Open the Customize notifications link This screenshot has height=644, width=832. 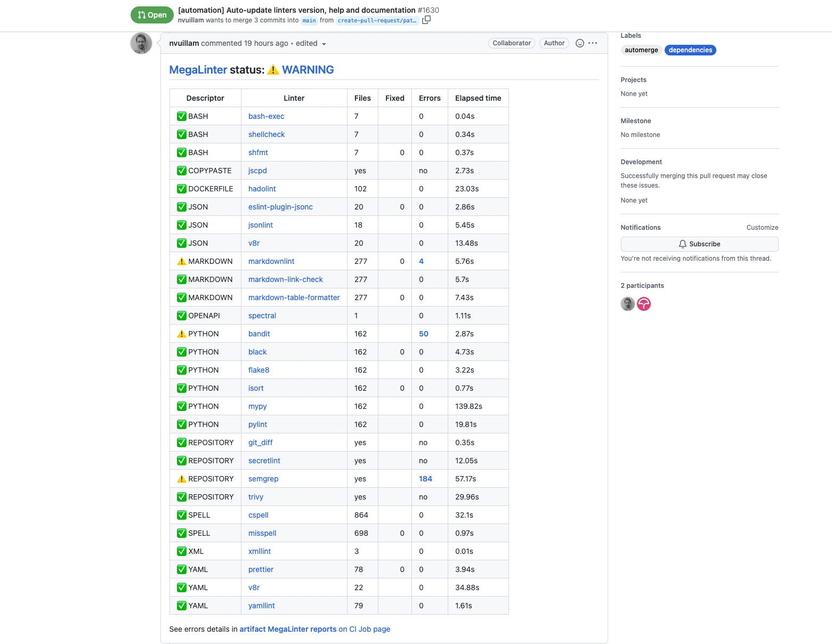point(762,227)
